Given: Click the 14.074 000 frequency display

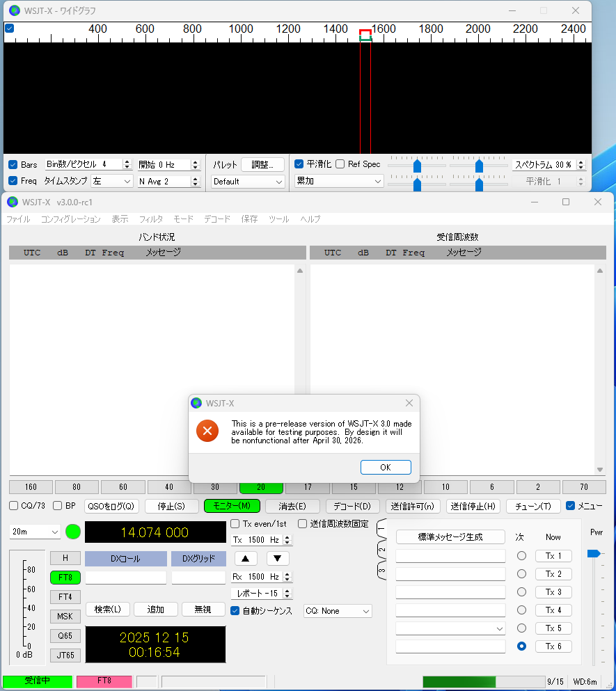Looking at the screenshot, I should 155,532.
